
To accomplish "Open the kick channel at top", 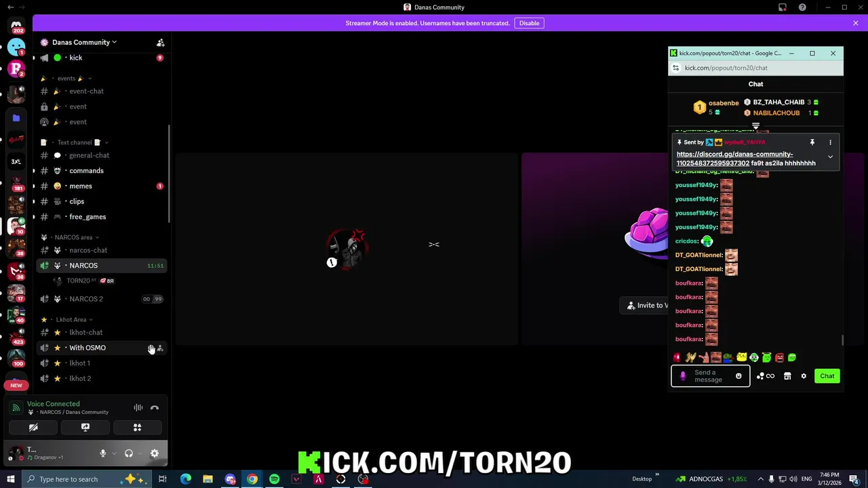I will click(102, 58).
